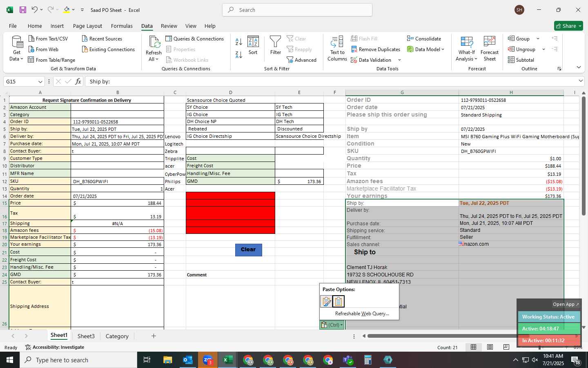This screenshot has width=588, height=368.
Task: Click Remove Duplicates
Action: coord(375,49)
